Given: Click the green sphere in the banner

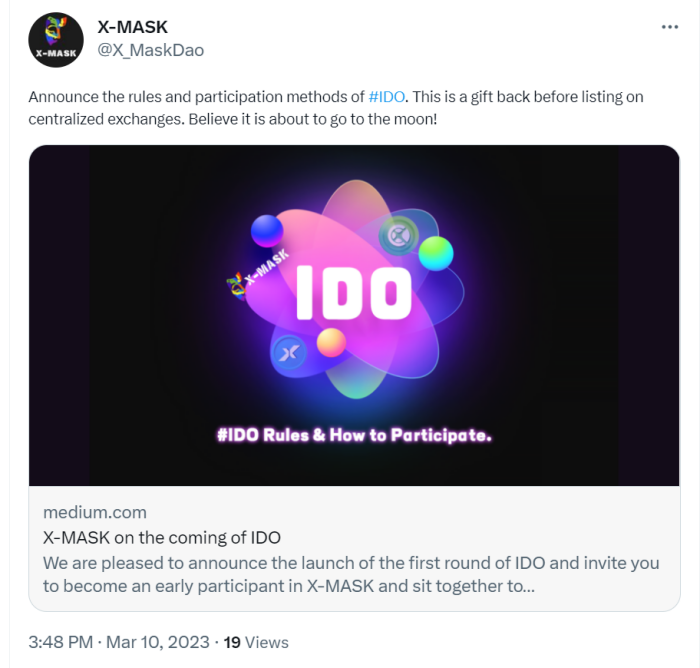Looking at the screenshot, I should point(435,253).
